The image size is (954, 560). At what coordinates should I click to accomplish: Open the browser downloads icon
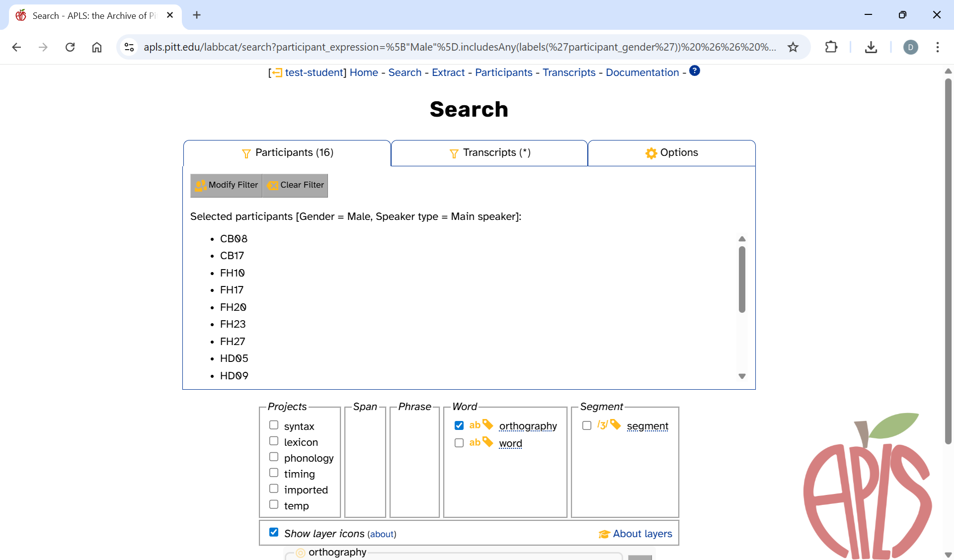[871, 47]
